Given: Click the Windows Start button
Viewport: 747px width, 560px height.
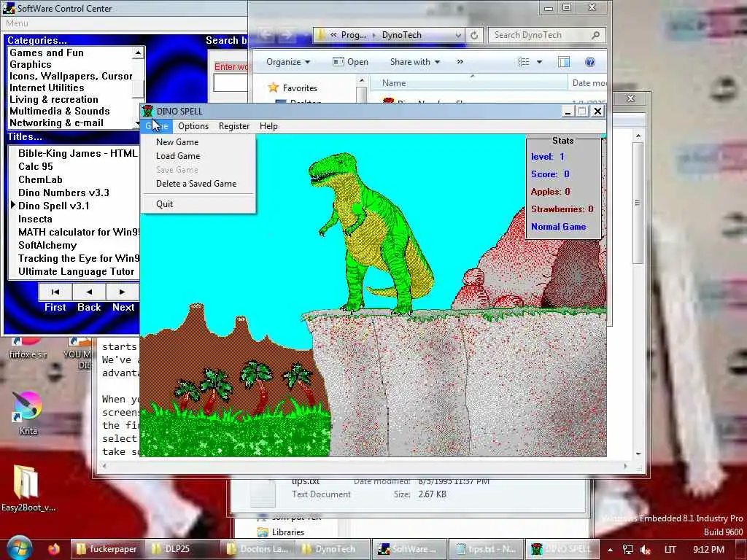Looking at the screenshot, I should (x=19, y=548).
